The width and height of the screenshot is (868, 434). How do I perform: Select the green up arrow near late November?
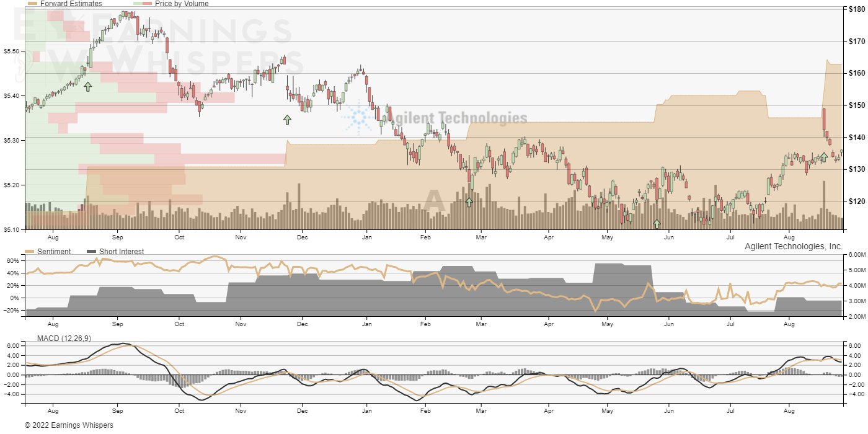(x=287, y=118)
